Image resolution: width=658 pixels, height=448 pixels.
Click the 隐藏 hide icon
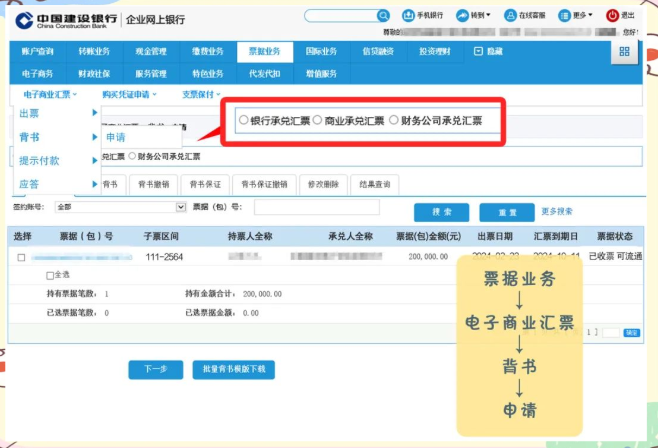pyautogui.click(x=478, y=51)
